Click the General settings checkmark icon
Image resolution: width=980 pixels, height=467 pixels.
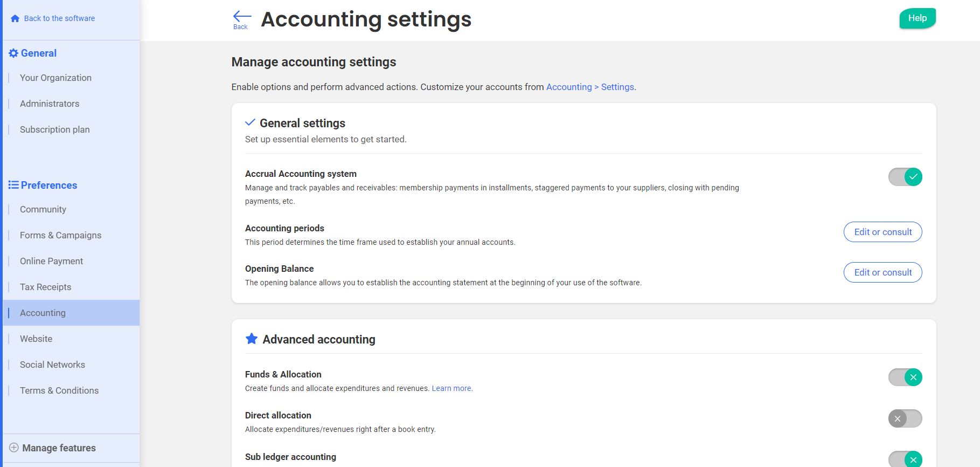(250, 122)
